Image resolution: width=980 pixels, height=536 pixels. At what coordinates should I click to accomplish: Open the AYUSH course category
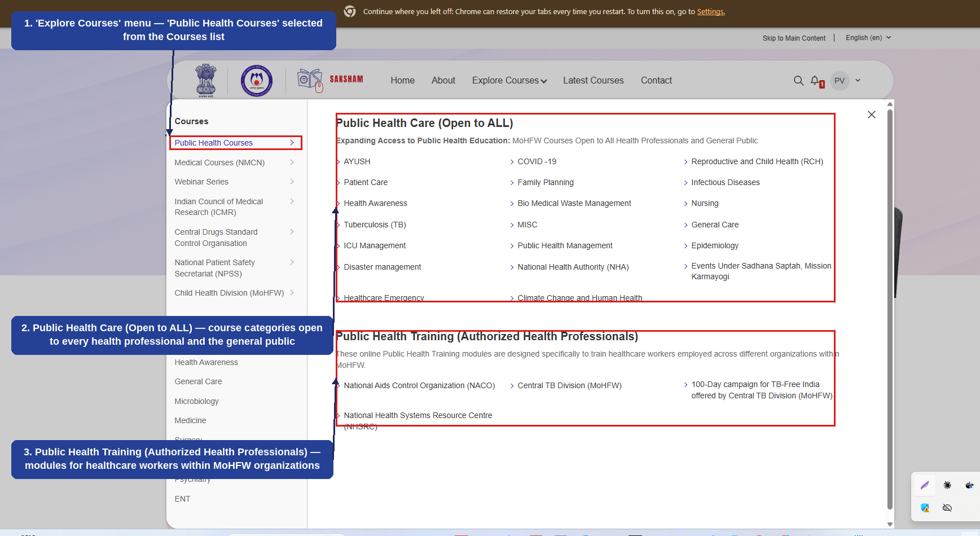[x=357, y=161]
